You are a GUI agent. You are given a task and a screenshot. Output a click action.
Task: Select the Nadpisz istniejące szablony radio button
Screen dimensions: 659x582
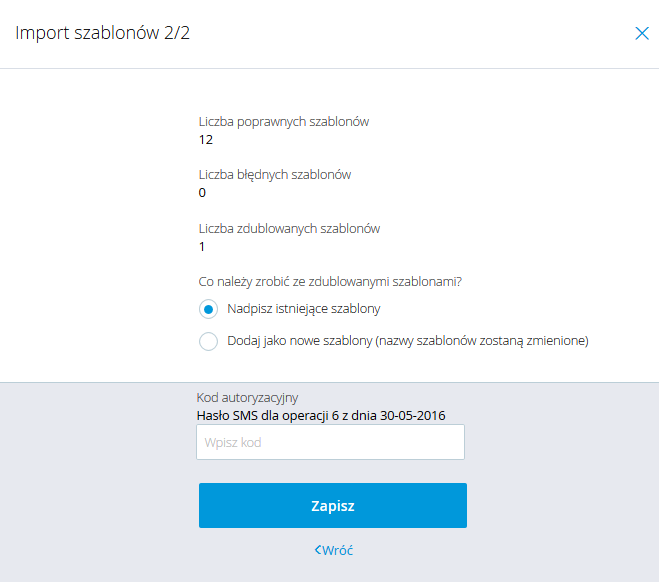tap(208, 309)
